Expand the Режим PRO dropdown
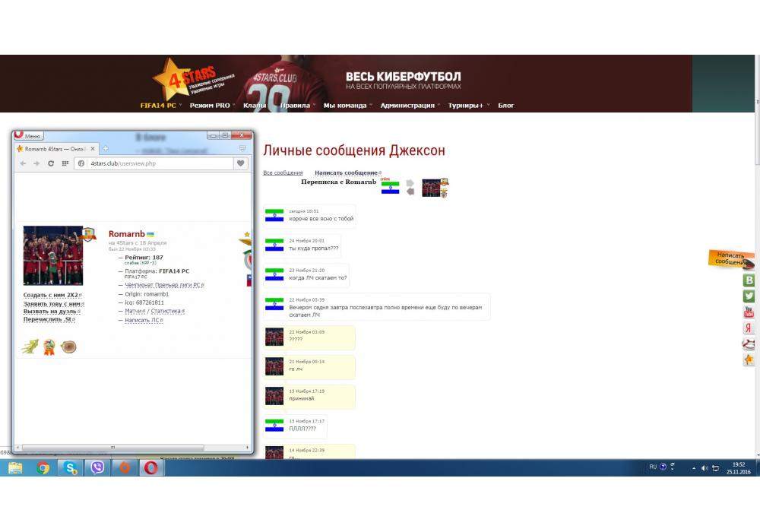Image resolution: width=760 pixels, height=532 pixels. click(x=211, y=106)
